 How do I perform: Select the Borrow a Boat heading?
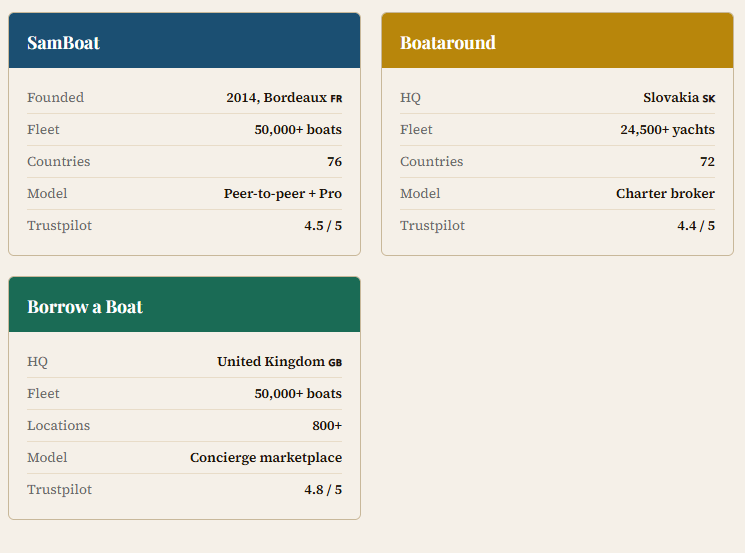[x=85, y=306]
